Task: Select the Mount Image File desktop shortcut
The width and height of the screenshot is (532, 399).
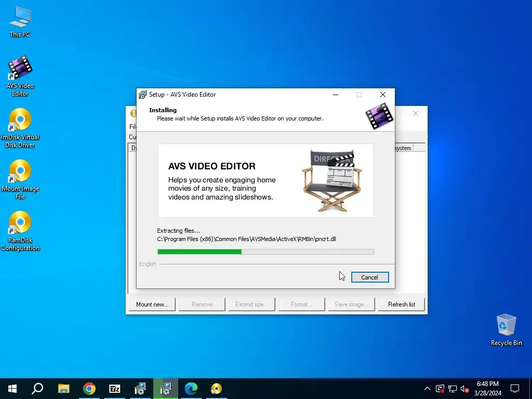Action: [20, 180]
